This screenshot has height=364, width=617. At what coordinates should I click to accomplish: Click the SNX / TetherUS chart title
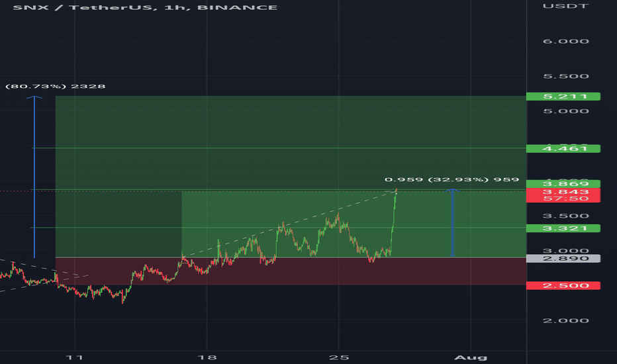[x=145, y=7]
